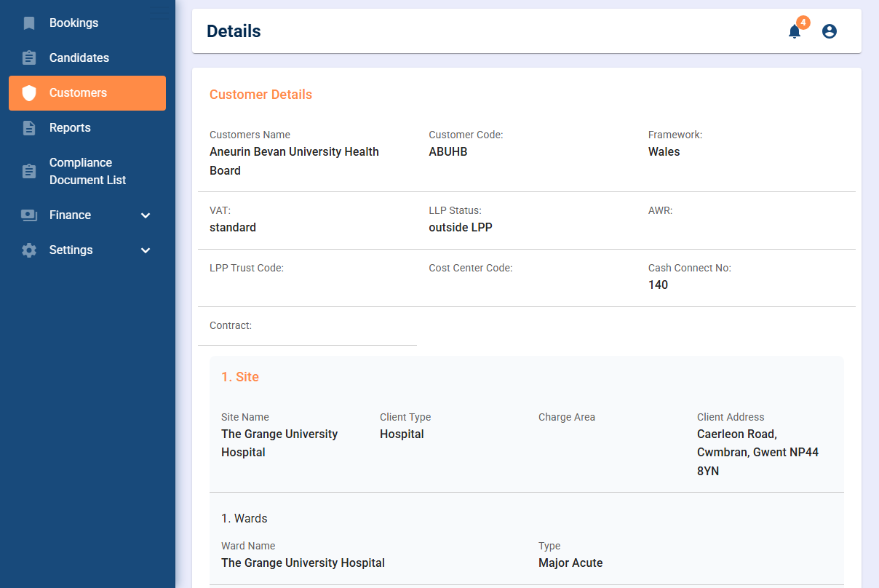Click the Customers shield icon
Image resolution: width=879 pixels, height=588 pixels.
point(29,93)
